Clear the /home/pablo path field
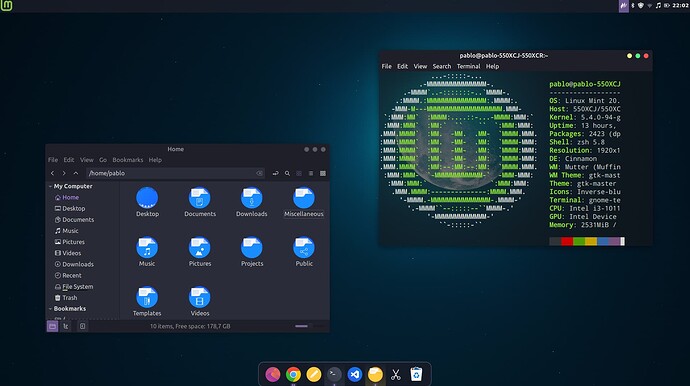Viewport: 690px width, 386px height. pos(260,173)
